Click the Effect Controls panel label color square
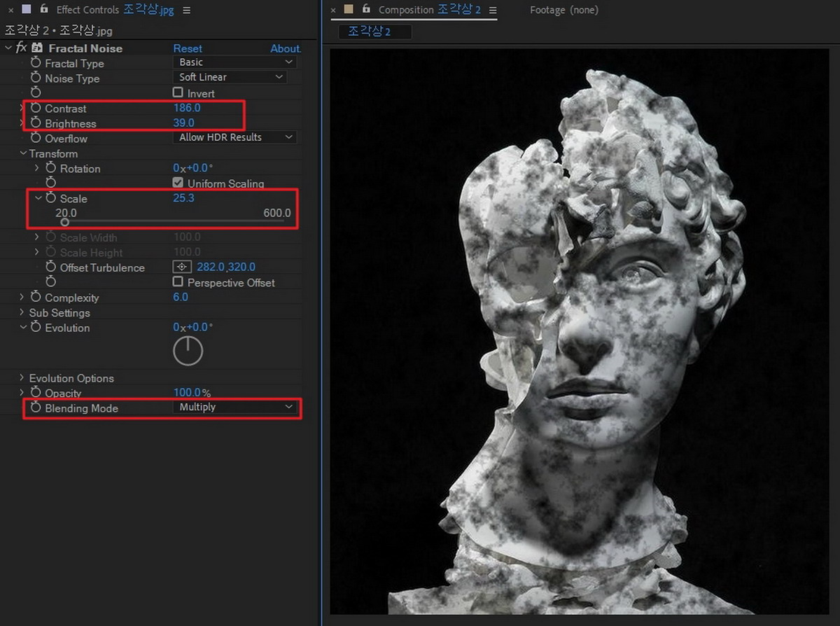 (x=27, y=10)
